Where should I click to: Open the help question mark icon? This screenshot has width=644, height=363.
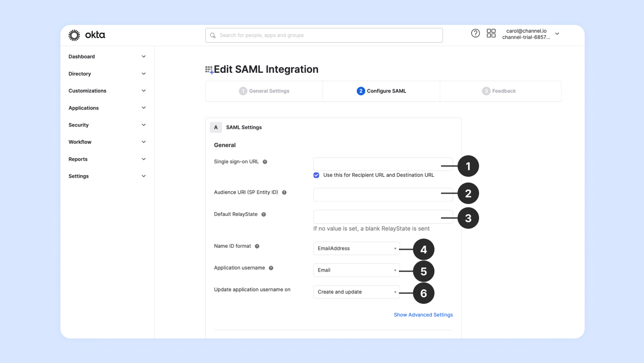[475, 33]
